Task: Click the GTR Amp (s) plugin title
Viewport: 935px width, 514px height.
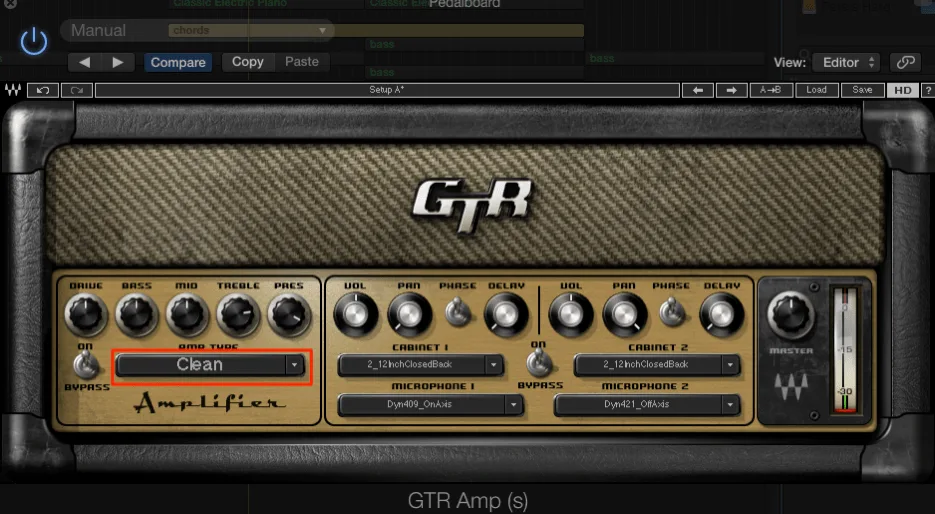Action: (468, 501)
